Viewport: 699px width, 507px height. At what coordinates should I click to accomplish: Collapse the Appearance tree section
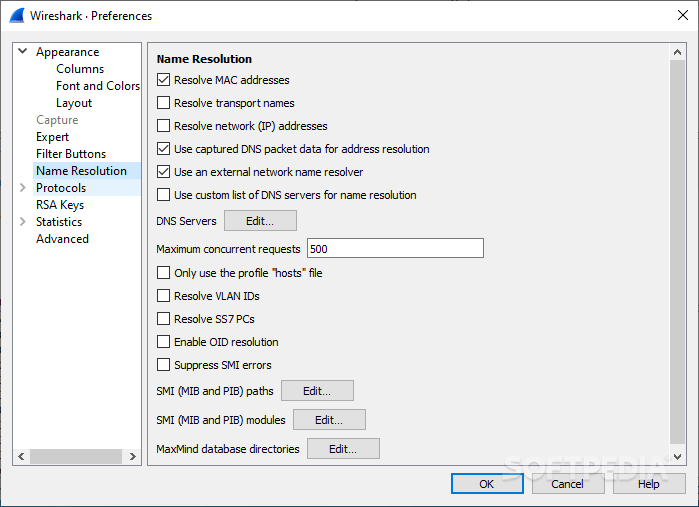[23, 51]
